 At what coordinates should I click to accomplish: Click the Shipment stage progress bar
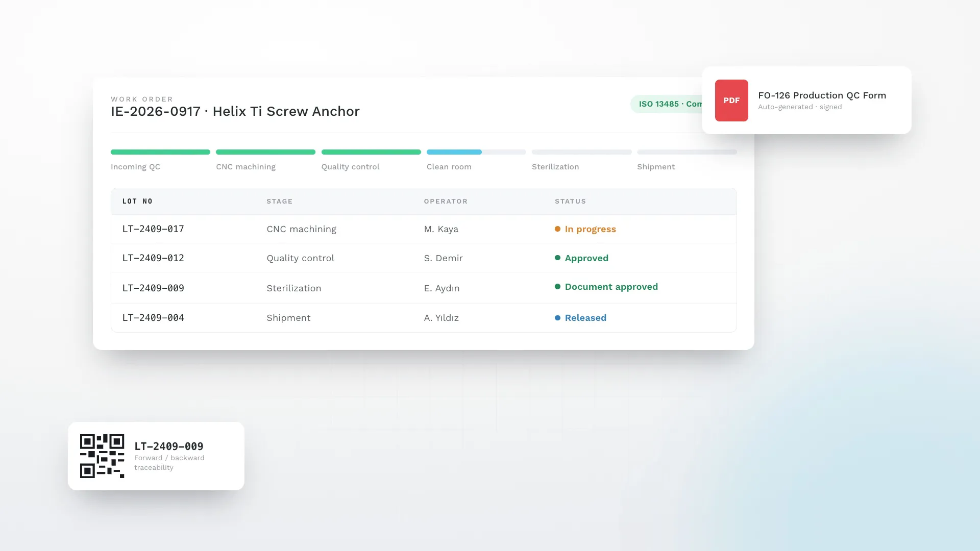687,152
